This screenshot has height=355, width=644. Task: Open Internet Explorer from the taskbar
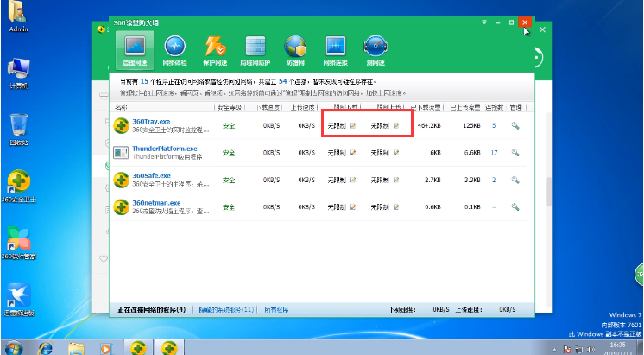pos(46,348)
